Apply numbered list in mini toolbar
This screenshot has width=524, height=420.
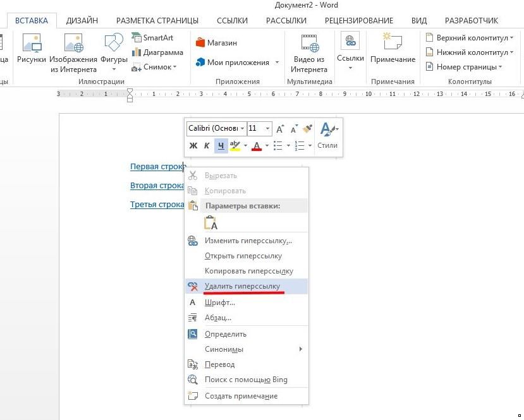300,145
